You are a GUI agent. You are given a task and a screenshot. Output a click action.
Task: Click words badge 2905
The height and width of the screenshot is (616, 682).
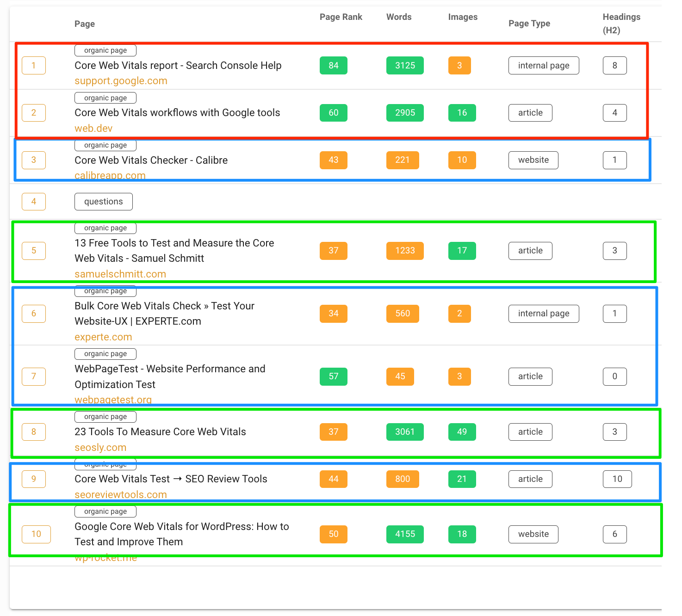405,113
